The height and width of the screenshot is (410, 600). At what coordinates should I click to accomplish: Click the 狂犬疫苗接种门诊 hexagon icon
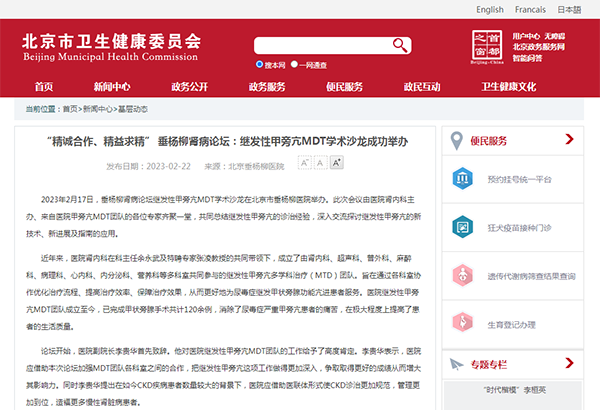point(465,228)
